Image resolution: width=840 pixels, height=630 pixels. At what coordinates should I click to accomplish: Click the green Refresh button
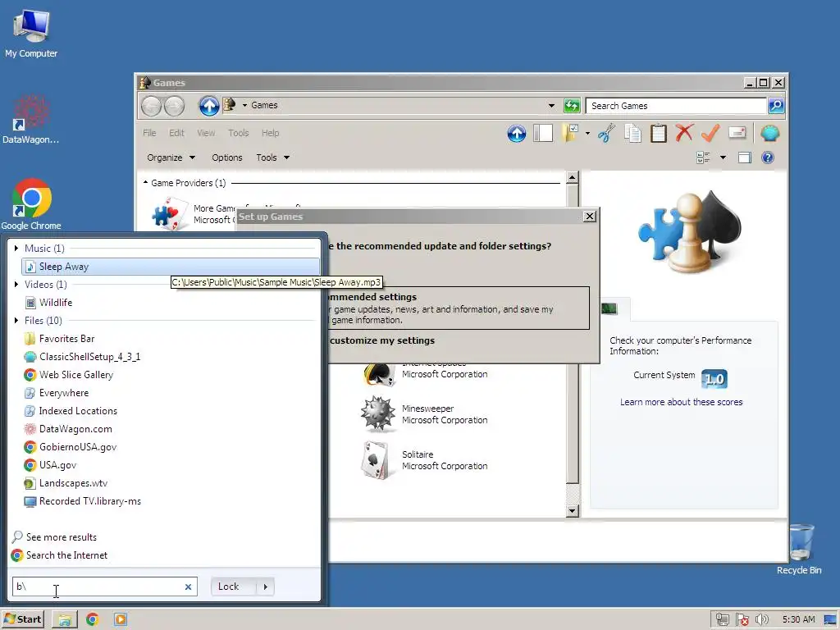pyautogui.click(x=572, y=106)
